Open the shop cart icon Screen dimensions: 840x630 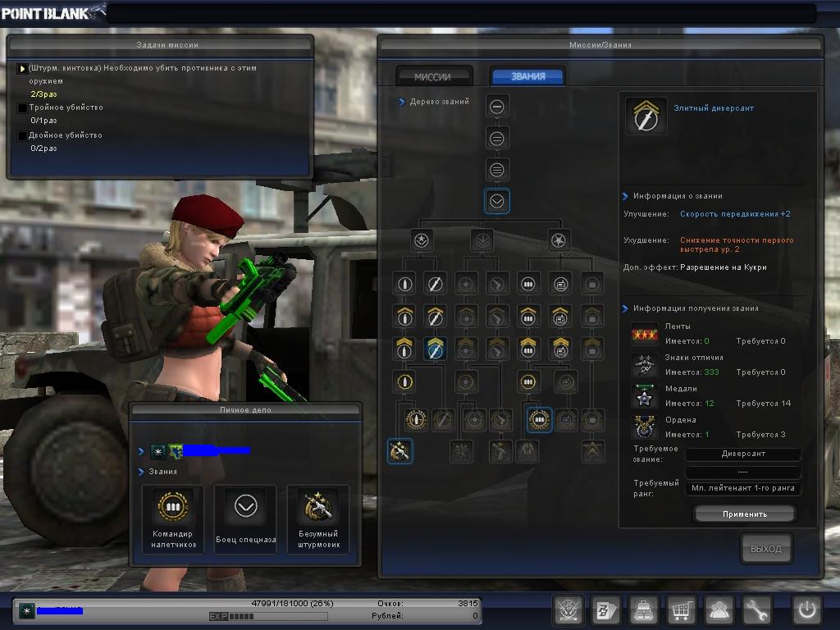click(x=680, y=610)
